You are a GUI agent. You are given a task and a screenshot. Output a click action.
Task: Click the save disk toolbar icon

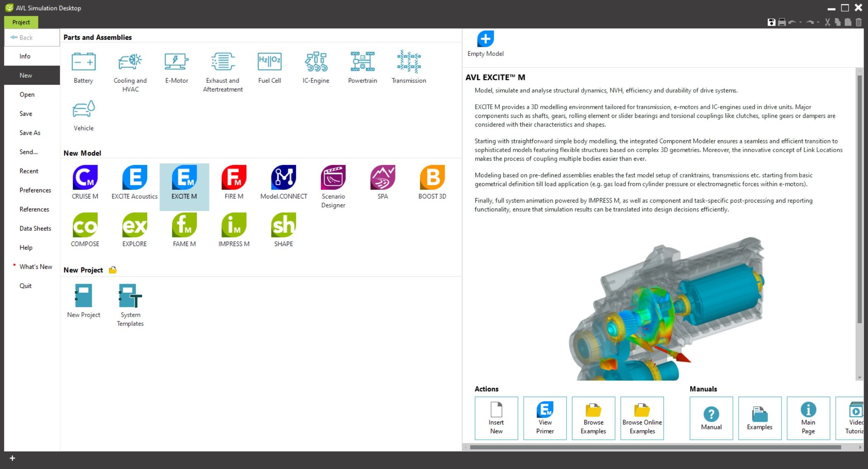coord(771,22)
